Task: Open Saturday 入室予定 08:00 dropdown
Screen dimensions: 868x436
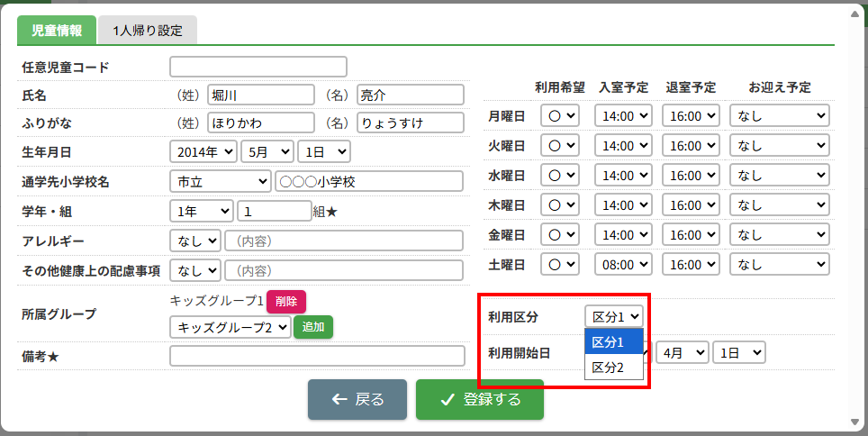Action: pos(623,264)
